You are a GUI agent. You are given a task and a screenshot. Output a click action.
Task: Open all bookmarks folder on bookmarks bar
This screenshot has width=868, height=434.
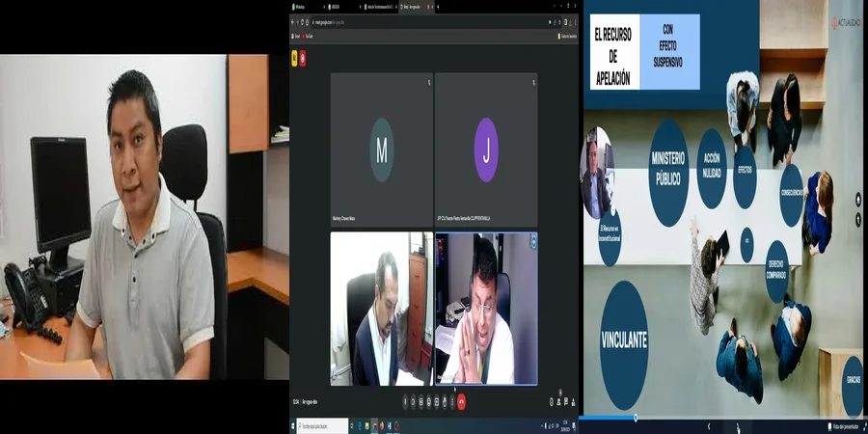[568, 36]
